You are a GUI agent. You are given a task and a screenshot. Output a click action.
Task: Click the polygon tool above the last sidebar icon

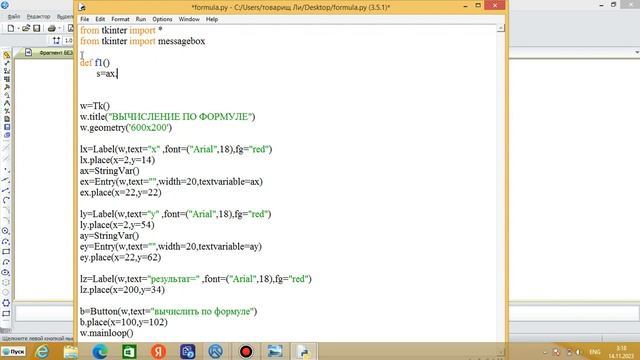point(6,303)
